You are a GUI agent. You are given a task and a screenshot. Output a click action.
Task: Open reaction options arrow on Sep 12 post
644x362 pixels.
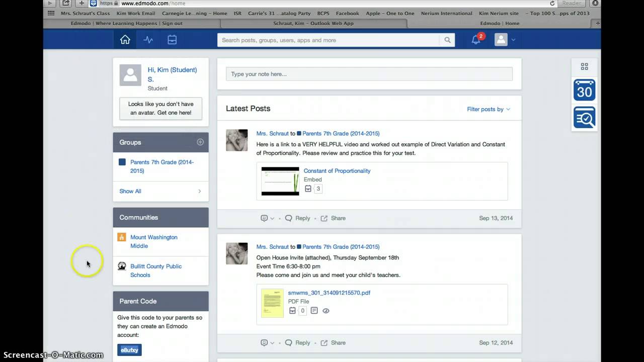(x=272, y=343)
